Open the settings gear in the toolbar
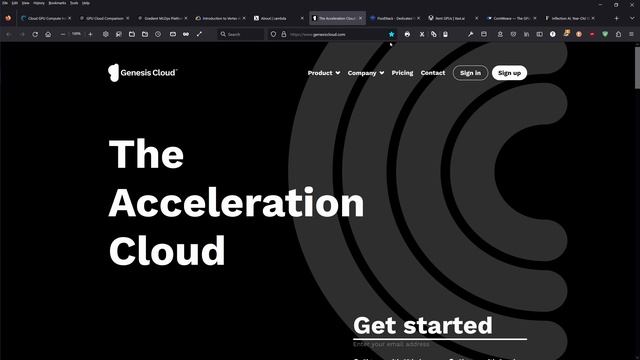Screen dimensions: 640x360 coord(106,34)
